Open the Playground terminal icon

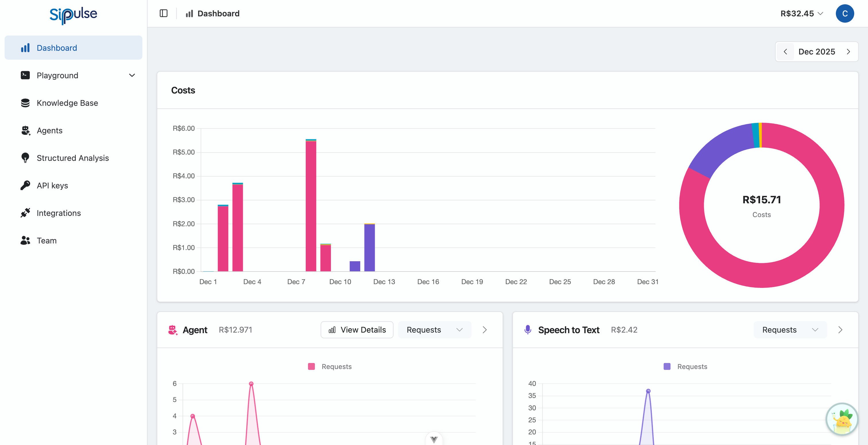[x=25, y=75]
